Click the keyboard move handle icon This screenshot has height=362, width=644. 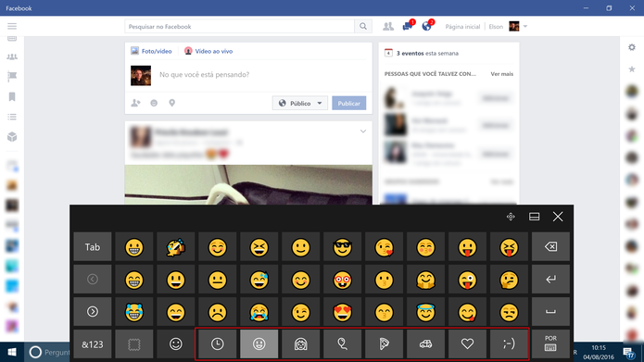[x=511, y=217]
